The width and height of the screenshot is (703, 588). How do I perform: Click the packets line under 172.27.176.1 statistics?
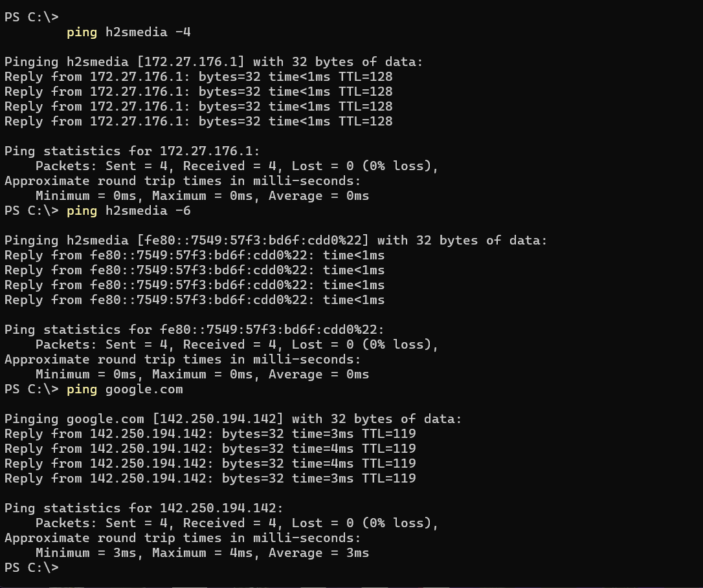237,166
